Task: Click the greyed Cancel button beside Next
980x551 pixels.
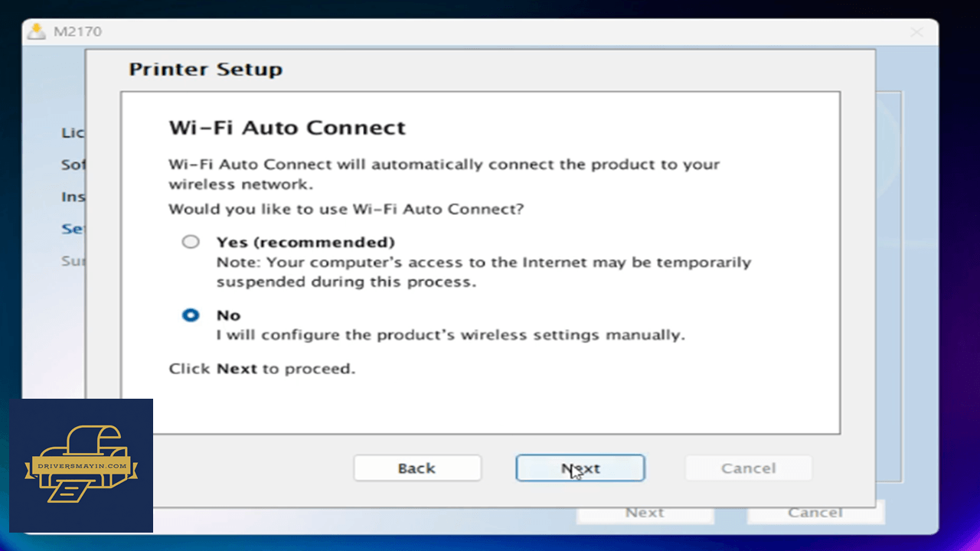Action: pos(748,468)
